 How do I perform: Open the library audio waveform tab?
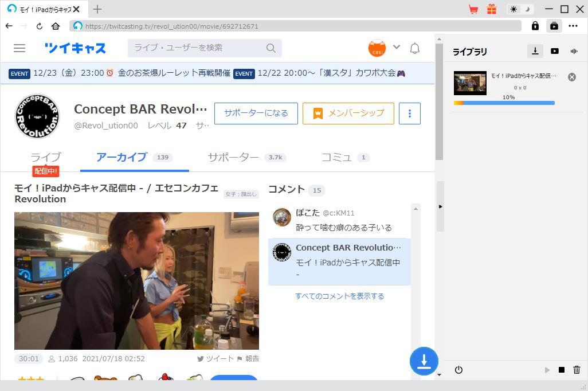coord(574,51)
